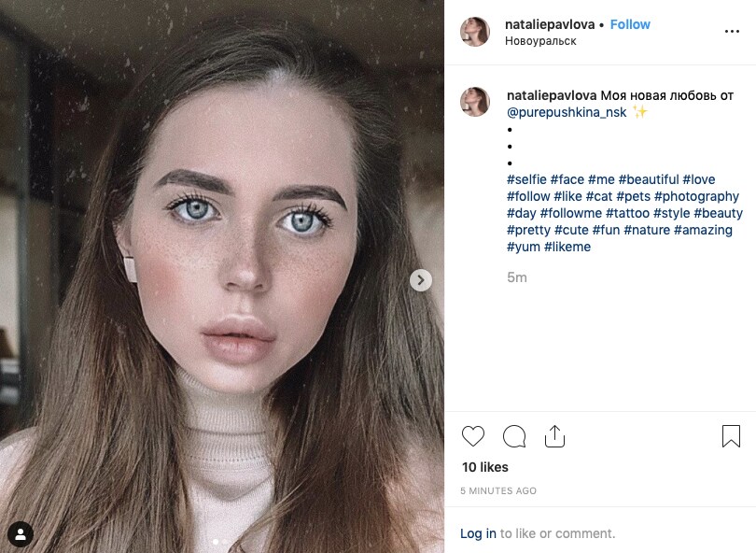Show tagged people on the photo
The image size is (756, 553).
pyautogui.click(x=21, y=534)
